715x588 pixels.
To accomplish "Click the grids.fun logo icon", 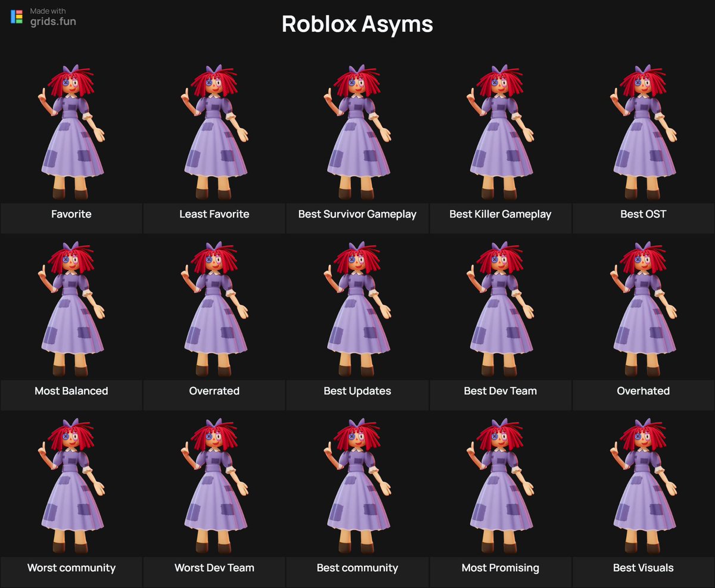I will point(17,17).
